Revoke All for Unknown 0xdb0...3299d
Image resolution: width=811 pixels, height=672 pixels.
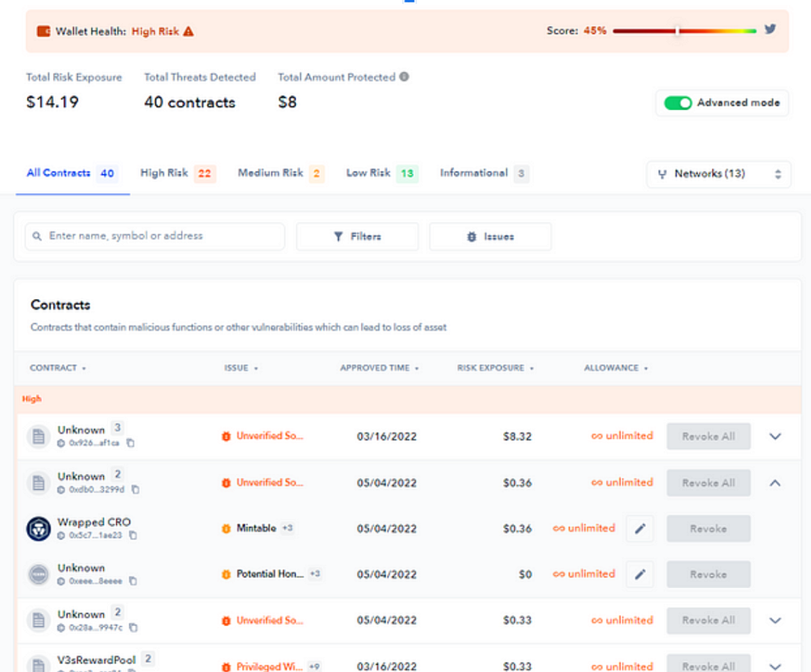(708, 483)
